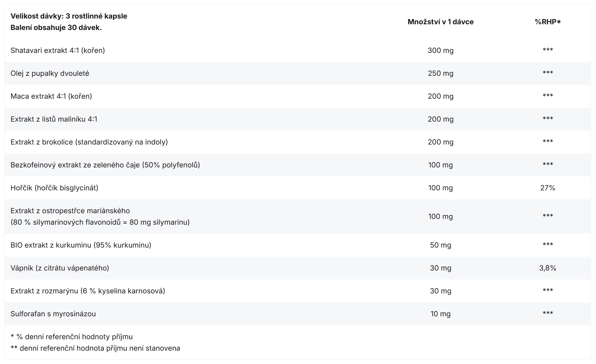
Task: Click the '50 mg' kurkumin amount
Action: [x=440, y=245]
